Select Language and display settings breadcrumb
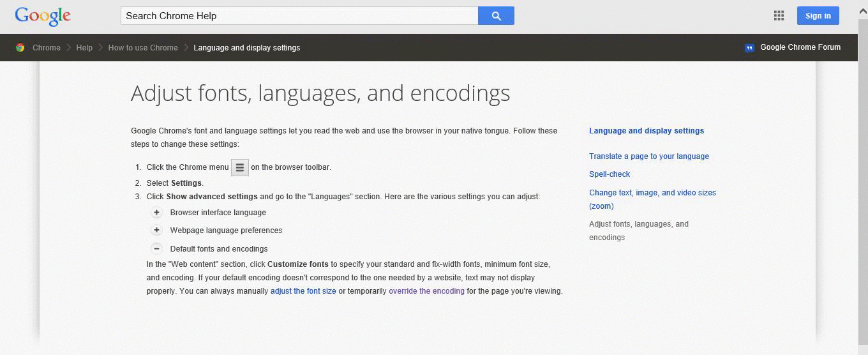Image resolution: width=868 pixels, height=355 pixels. [247, 48]
